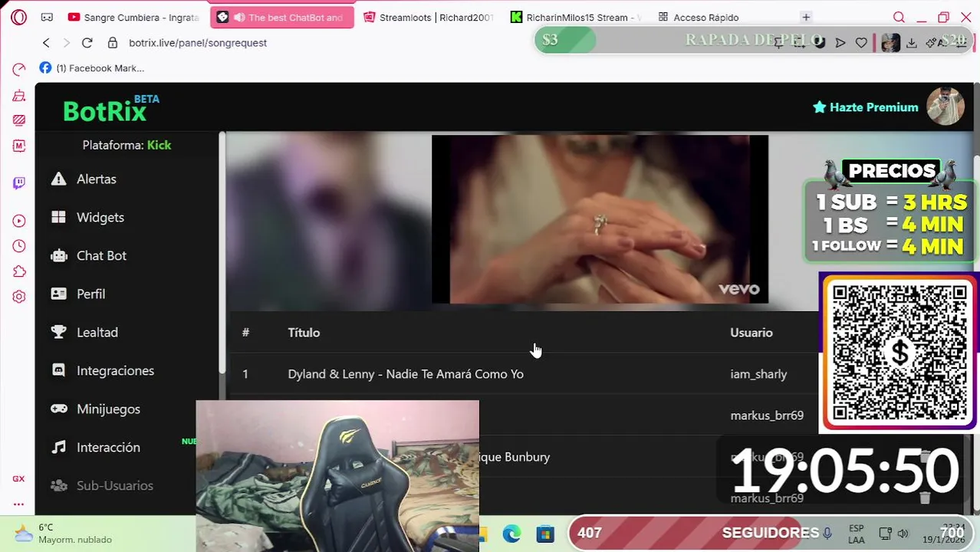This screenshot has width=980, height=552.
Task: Open the taskbar microphone indicator
Action: [827, 533]
